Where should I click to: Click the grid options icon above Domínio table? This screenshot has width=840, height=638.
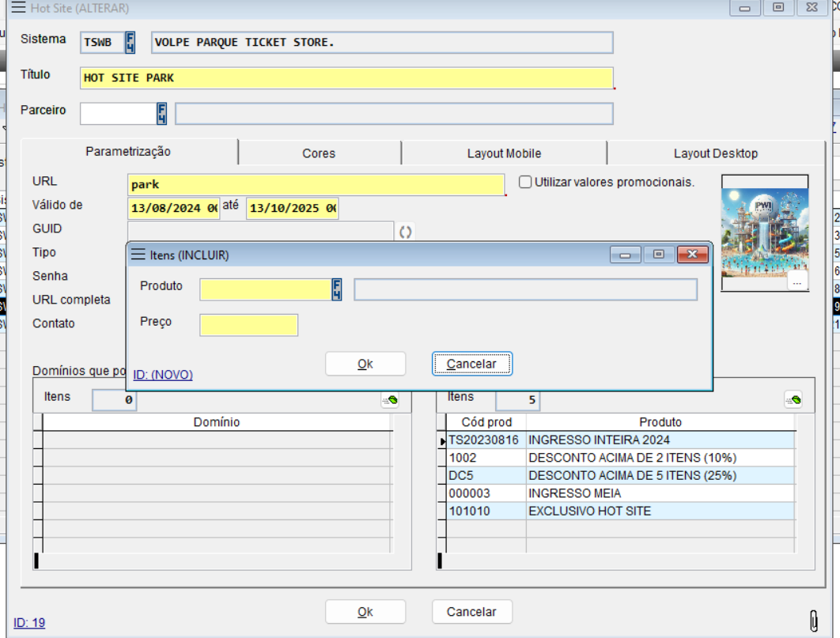(x=389, y=400)
